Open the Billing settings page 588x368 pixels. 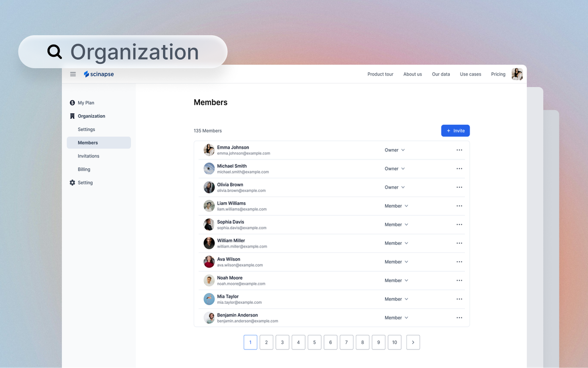84,169
